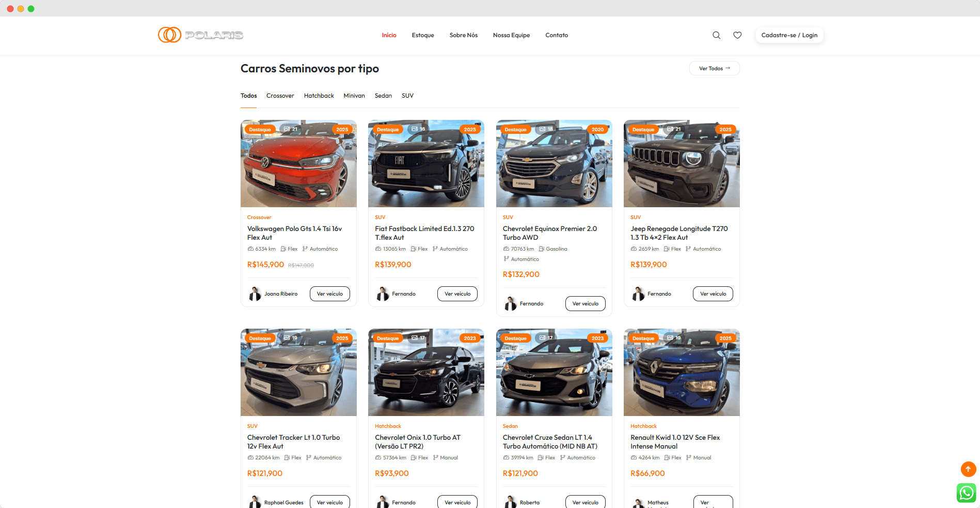Click the orange scroll-to-top arrow button
Screen dimensions: 980x508
click(x=968, y=469)
